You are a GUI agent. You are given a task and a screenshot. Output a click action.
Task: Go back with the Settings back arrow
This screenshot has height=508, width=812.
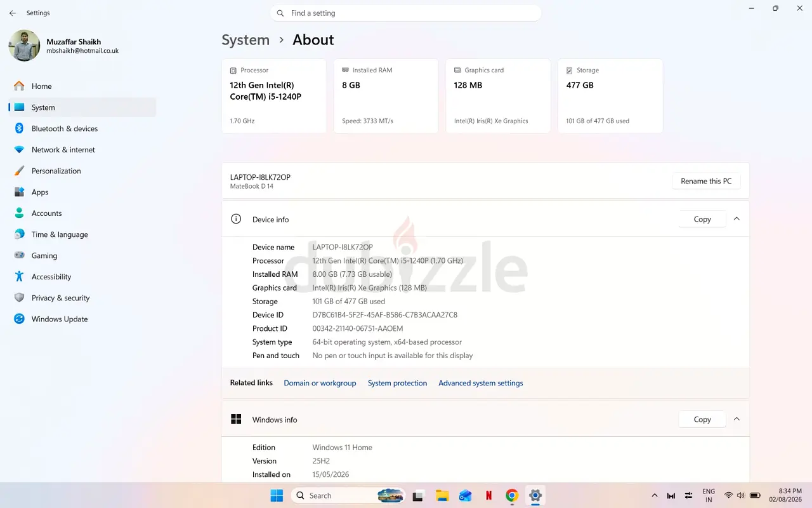pos(13,13)
